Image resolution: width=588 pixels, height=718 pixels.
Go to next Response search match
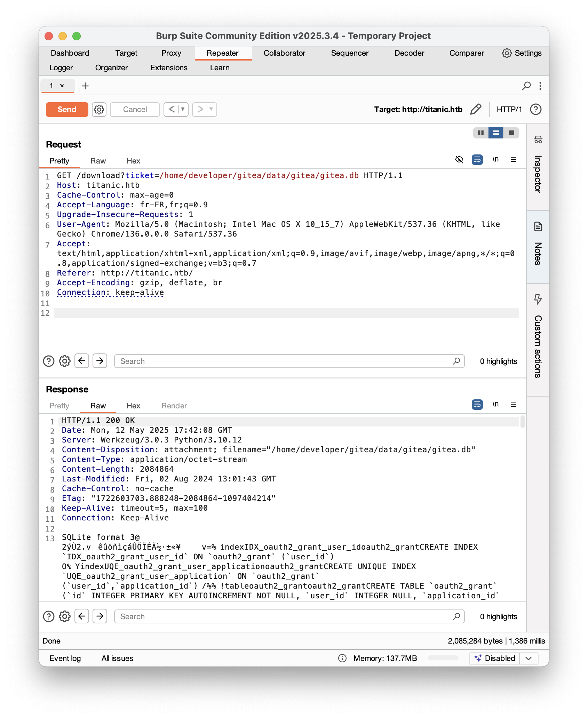(x=100, y=616)
